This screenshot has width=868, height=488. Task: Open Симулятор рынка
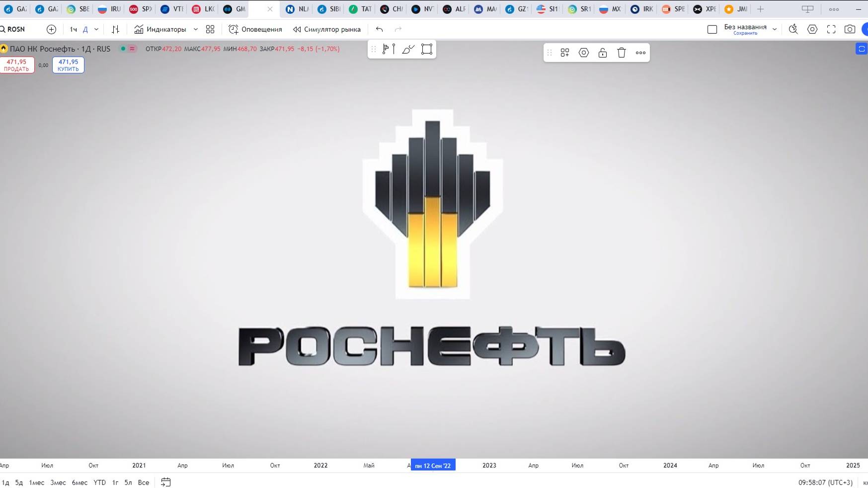(327, 29)
